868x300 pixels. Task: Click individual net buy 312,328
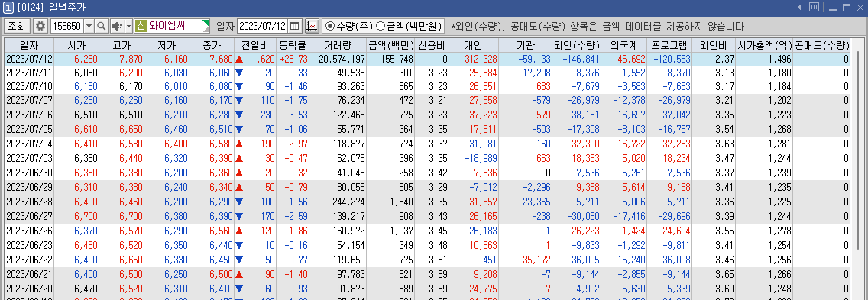pos(481,59)
